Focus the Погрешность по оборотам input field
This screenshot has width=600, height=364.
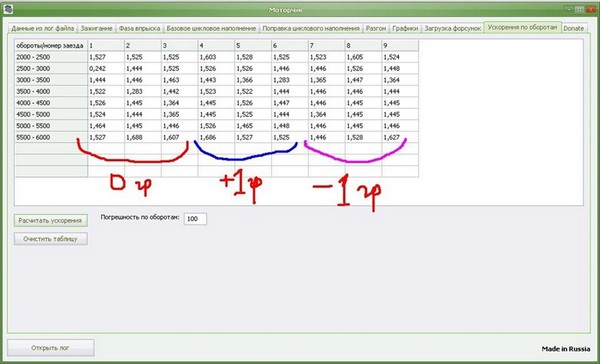click(x=195, y=219)
